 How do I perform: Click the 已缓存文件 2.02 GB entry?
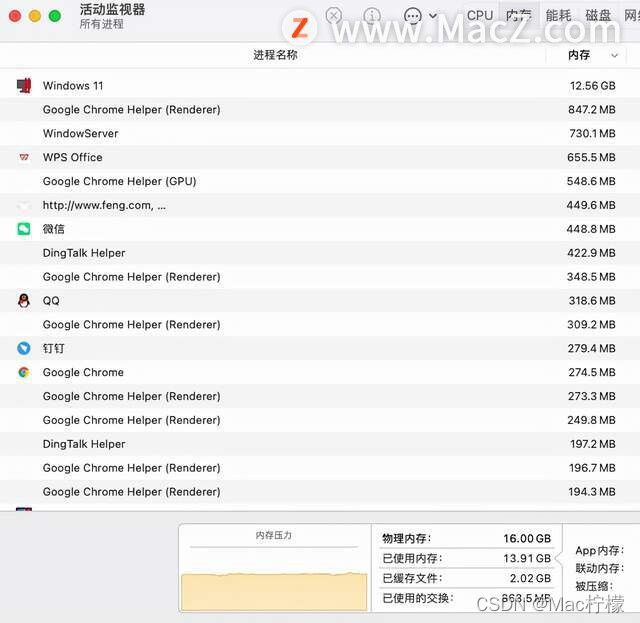point(467,578)
